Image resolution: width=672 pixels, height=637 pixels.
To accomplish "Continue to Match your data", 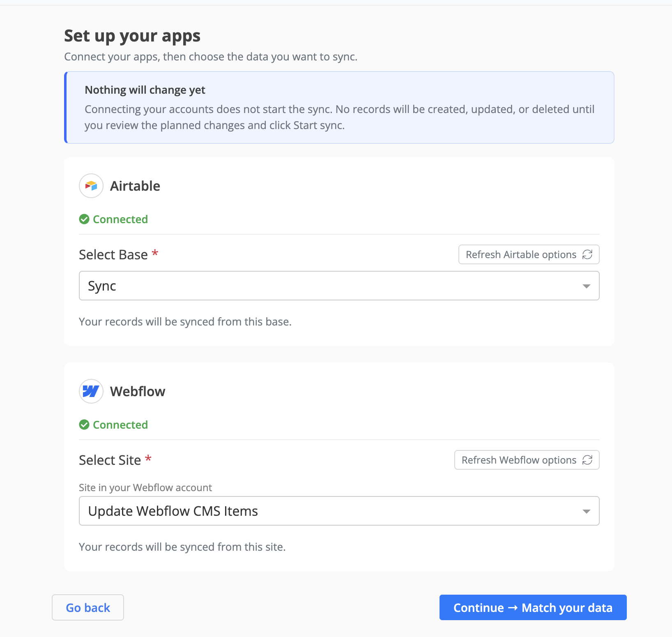I will pyautogui.click(x=533, y=607).
